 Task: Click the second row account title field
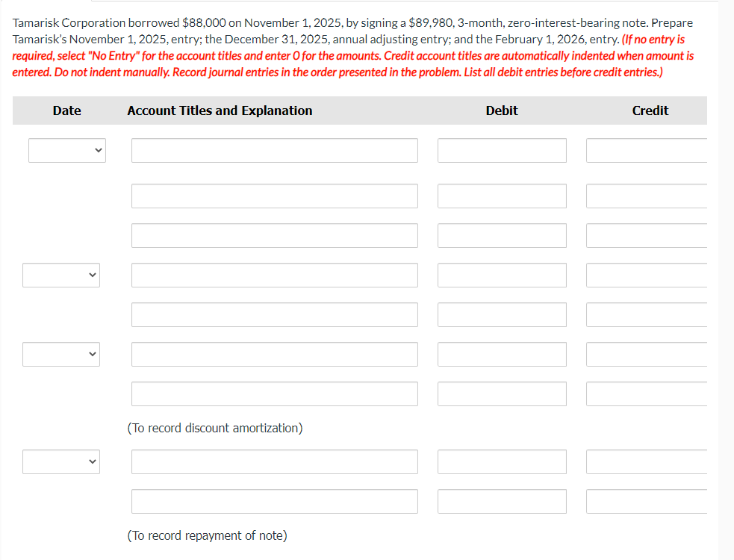coord(275,196)
